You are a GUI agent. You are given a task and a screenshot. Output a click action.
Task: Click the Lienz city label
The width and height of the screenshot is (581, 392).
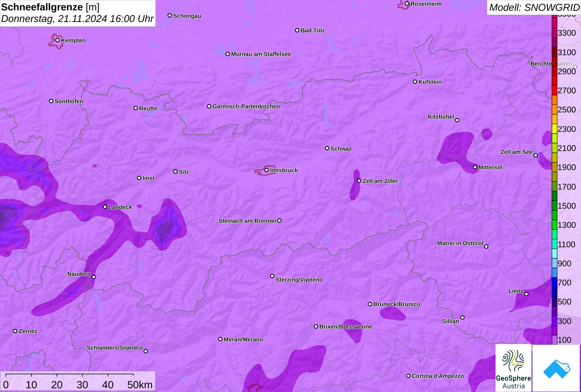pos(516,291)
